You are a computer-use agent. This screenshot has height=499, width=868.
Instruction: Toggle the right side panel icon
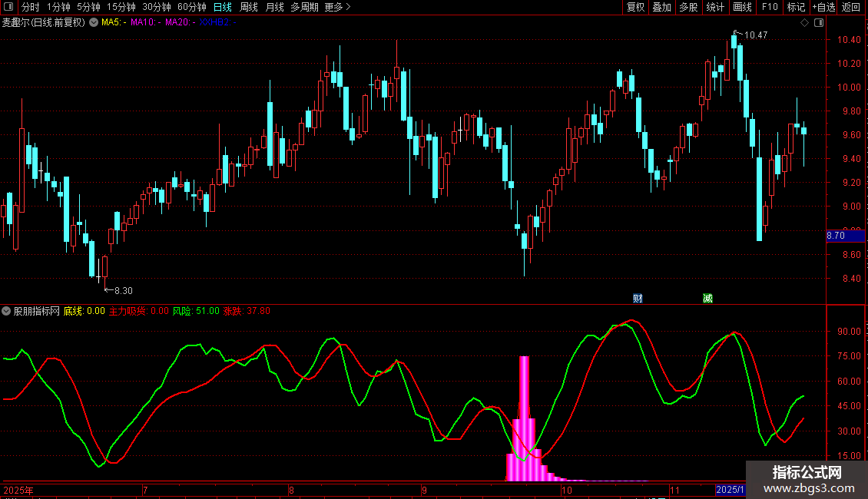click(x=819, y=23)
